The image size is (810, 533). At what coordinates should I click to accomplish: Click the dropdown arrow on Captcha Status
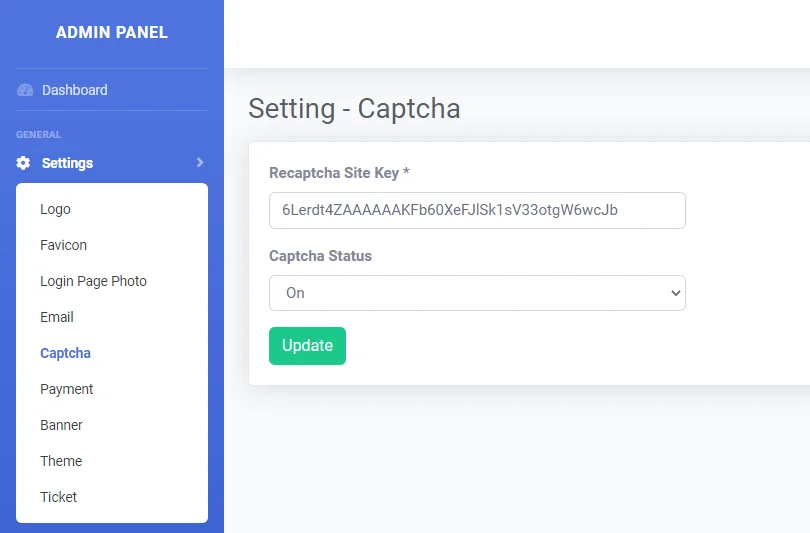click(675, 293)
